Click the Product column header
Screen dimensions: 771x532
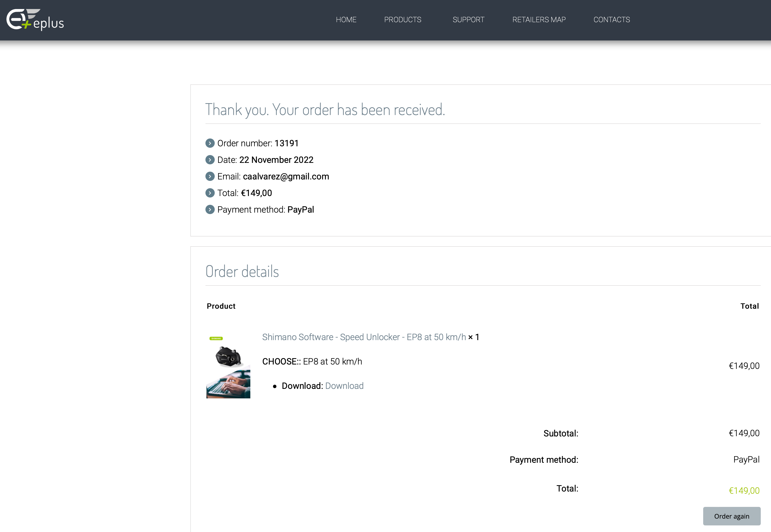tap(221, 306)
